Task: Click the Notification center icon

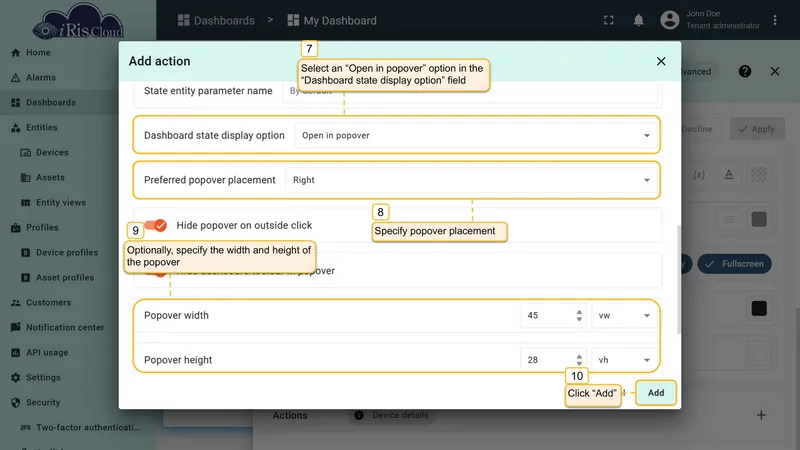Action: point(15,328)
